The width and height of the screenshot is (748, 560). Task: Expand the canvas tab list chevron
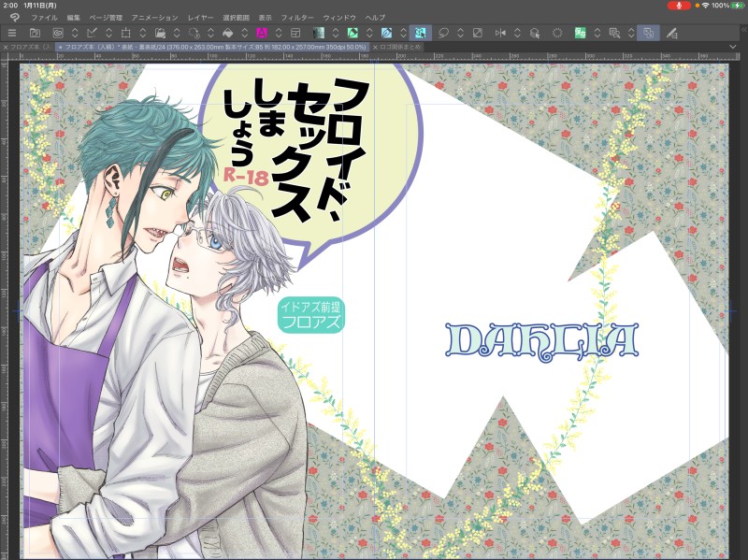(733, 47)
